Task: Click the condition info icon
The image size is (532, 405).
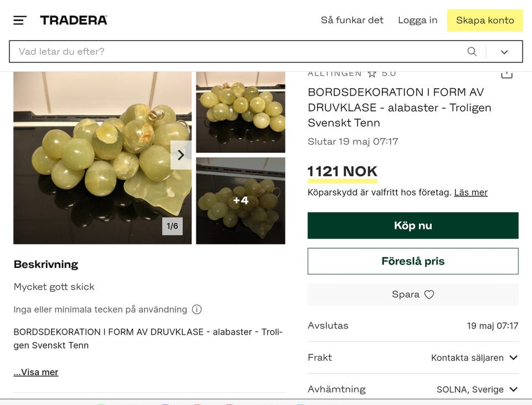Action: tap(197, 310)
